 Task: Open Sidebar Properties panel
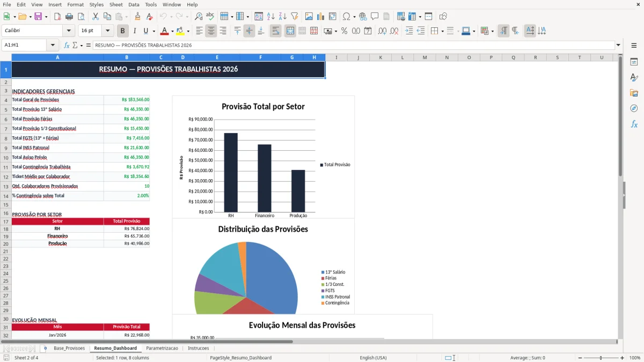[x=634, y=62]
